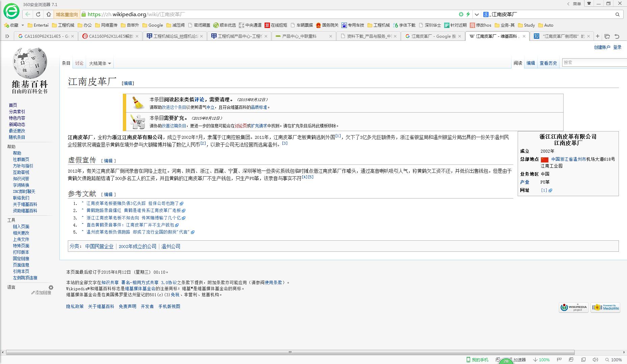Screen dimensions: 627x364
Task: Click the 登录 login link
Action: click(x=617, y=47)
